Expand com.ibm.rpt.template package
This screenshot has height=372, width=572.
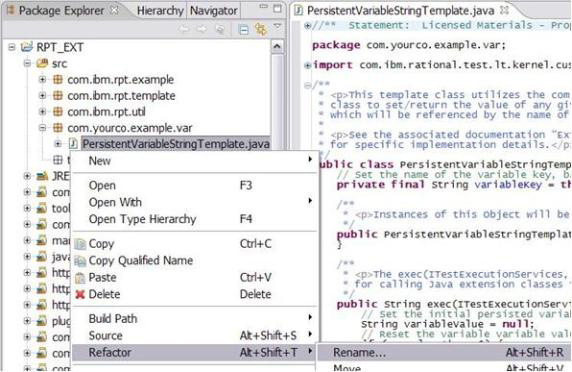coord(42,95)
